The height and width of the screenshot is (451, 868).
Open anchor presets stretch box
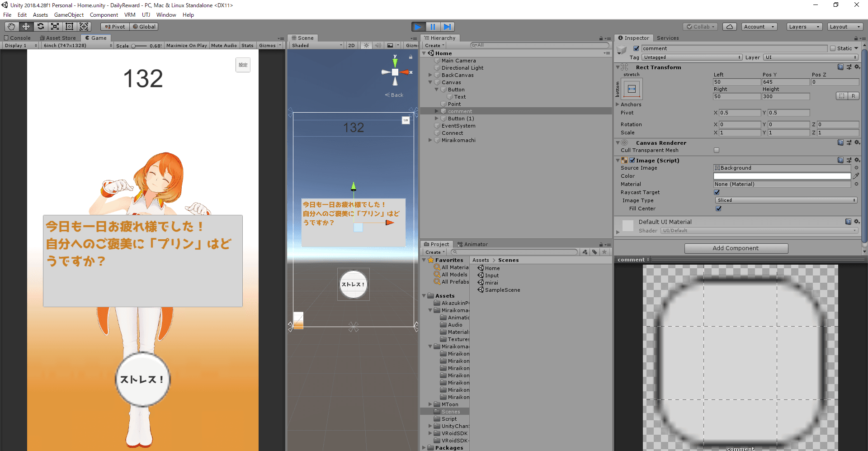click(x=632, y=89)
